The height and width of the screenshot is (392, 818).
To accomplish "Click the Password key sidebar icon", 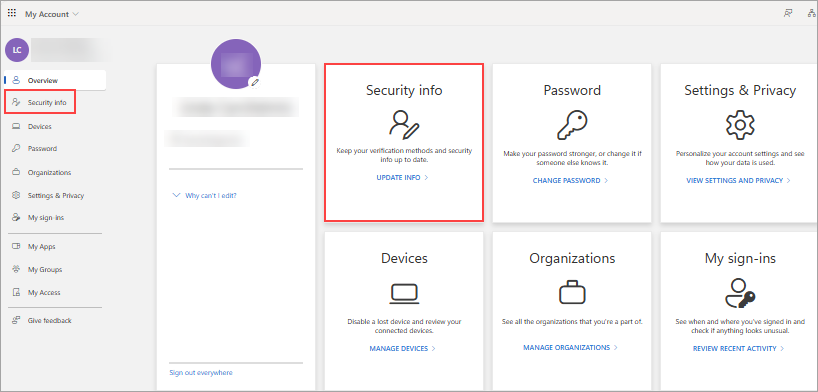I will pyautogui.click(x=16, y=148).
